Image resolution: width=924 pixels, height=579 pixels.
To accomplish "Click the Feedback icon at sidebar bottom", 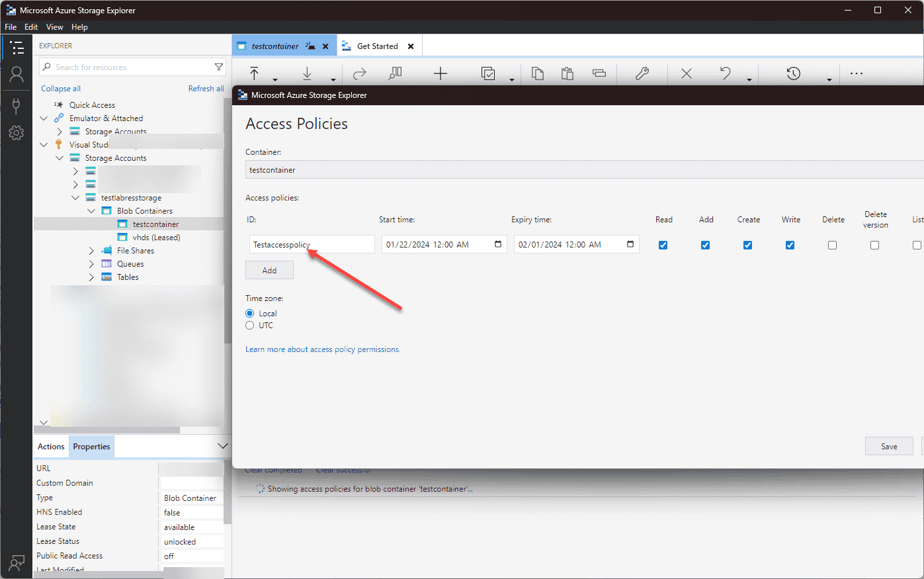I will click(x=17, y=563).
